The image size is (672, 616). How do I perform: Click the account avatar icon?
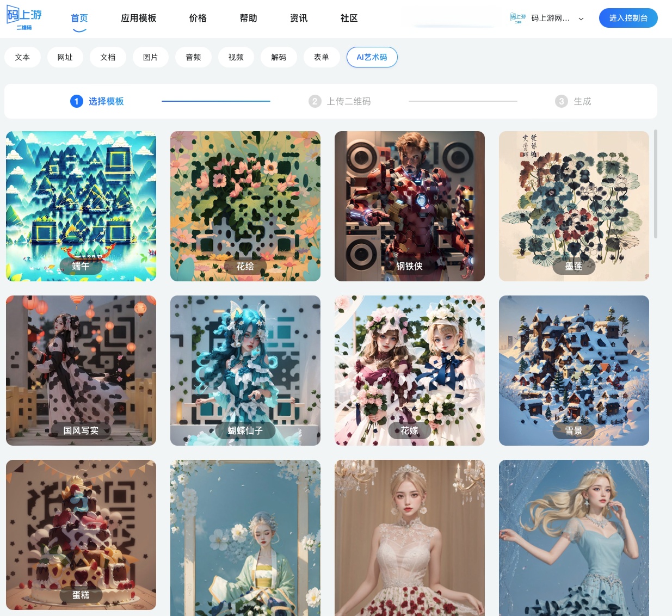(x=518, y=19)
